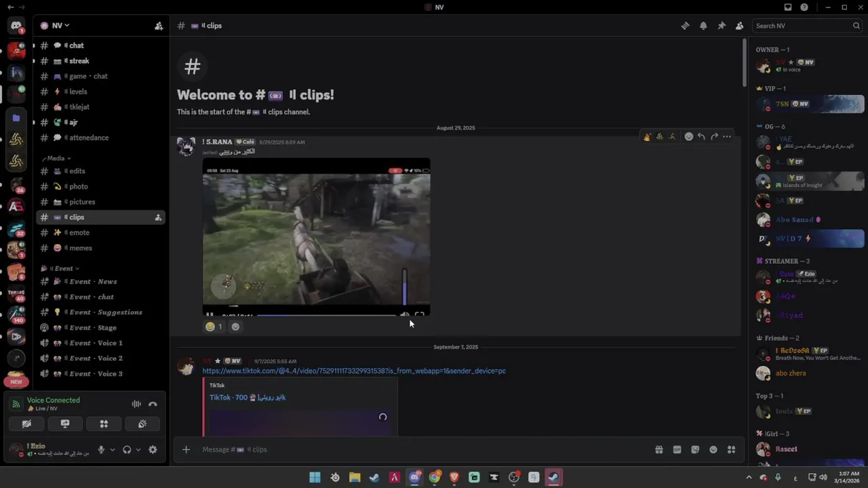
Task: Open the memes channel
Action: (100, 248)
